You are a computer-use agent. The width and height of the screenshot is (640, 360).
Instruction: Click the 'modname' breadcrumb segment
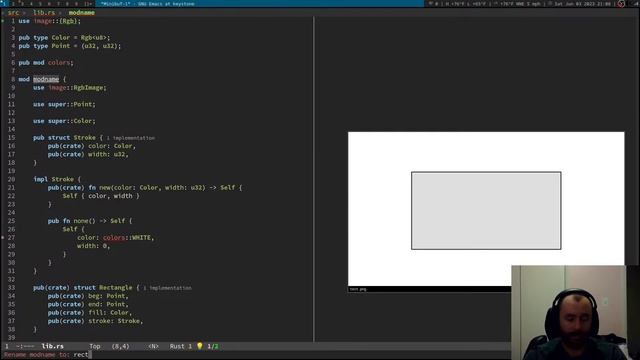pyautogui.click(x=82, y=13)
